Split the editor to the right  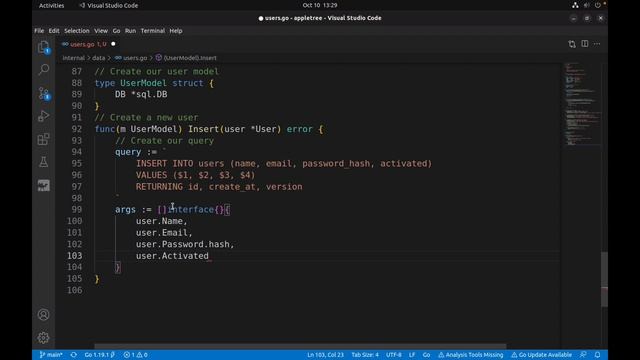point(585,44)
